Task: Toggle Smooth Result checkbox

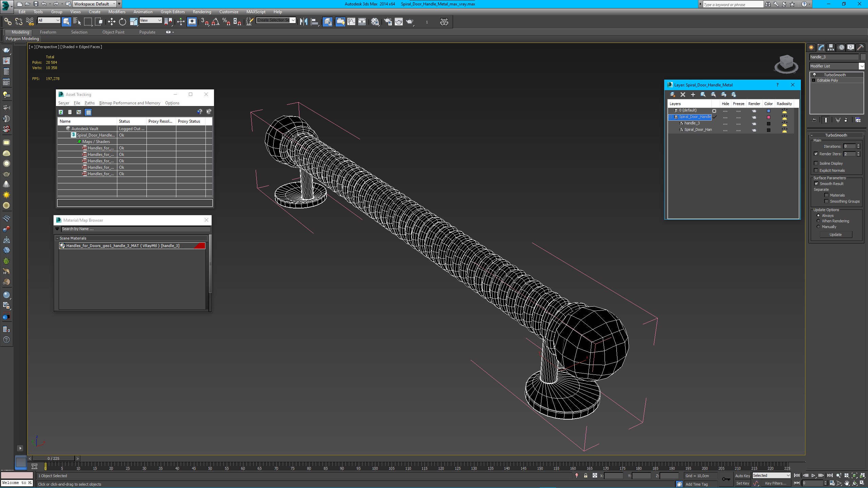Action: click(x=816, y=184)
